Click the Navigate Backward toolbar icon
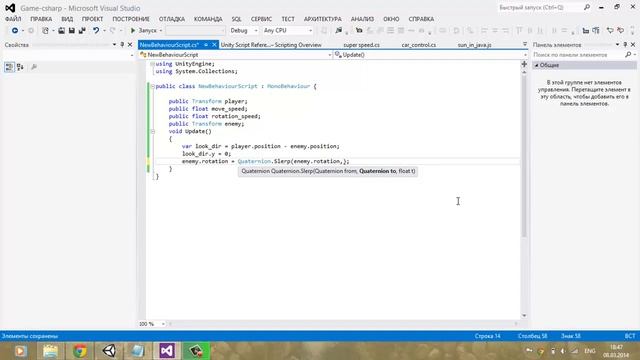 tap(15, 31)
